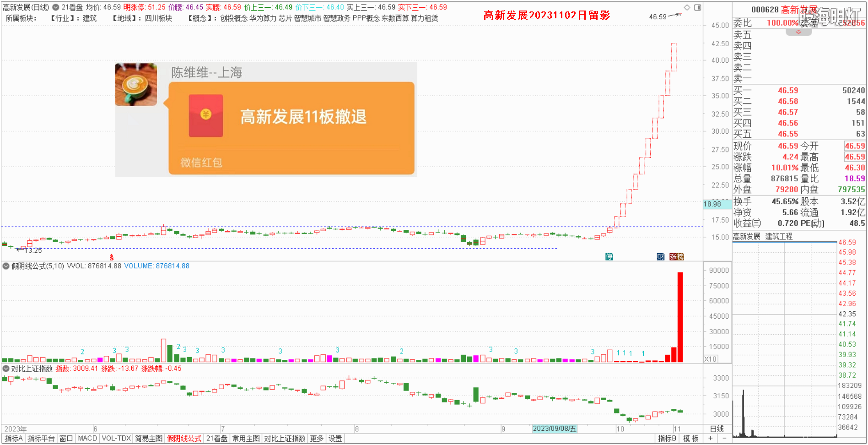Click the 卖一 ask level row
Viewport: 868px width, 445px height.
coord(799,79)
